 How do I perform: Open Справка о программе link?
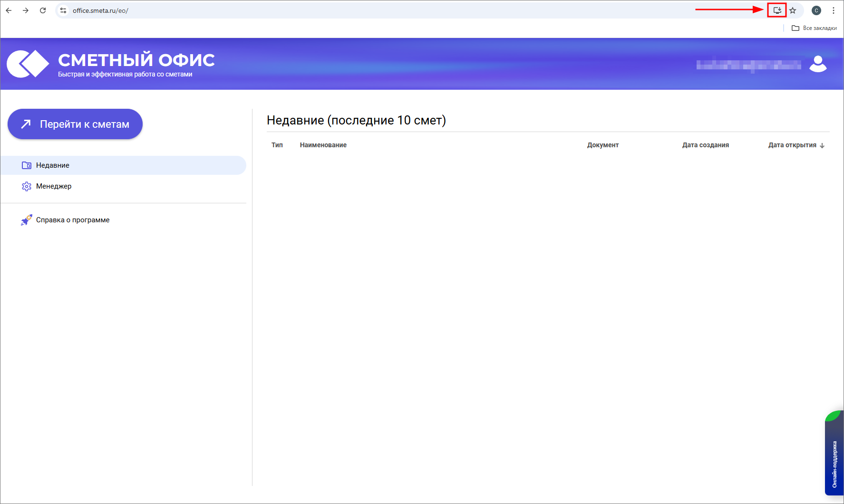(x=73, y=220)
